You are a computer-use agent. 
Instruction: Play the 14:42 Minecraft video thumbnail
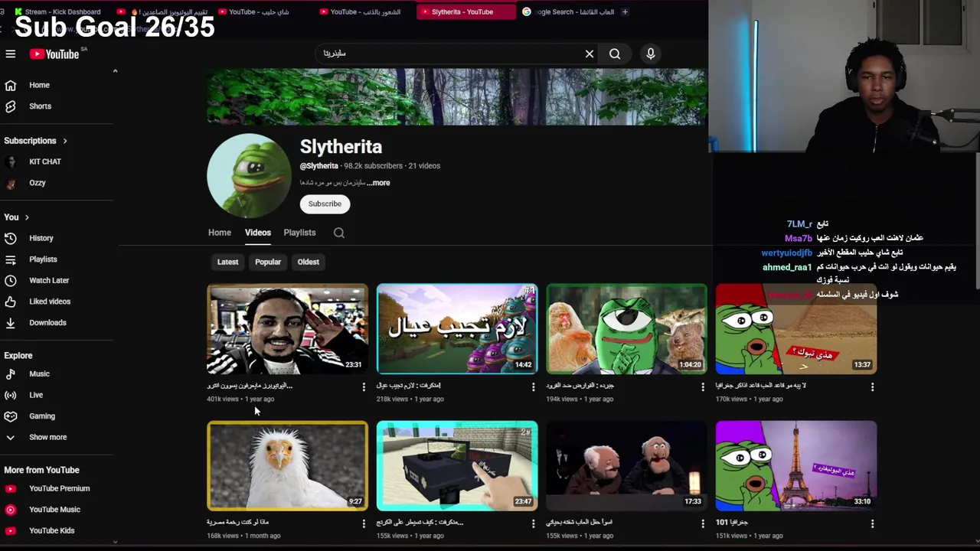[457, 329]
